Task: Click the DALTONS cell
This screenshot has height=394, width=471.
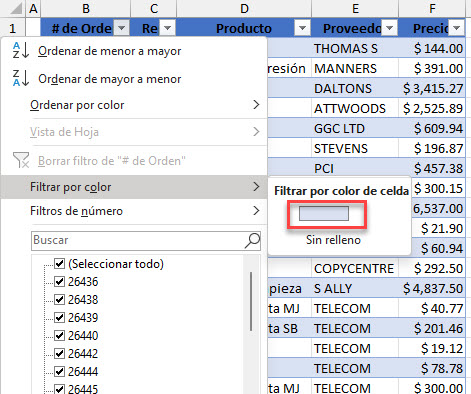Action: [355, 88]
